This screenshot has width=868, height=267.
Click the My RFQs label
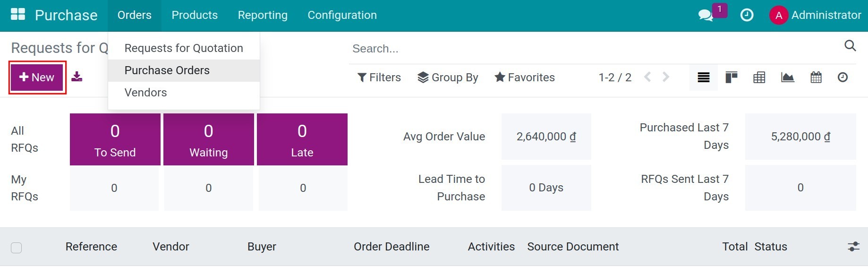point(25,188)
